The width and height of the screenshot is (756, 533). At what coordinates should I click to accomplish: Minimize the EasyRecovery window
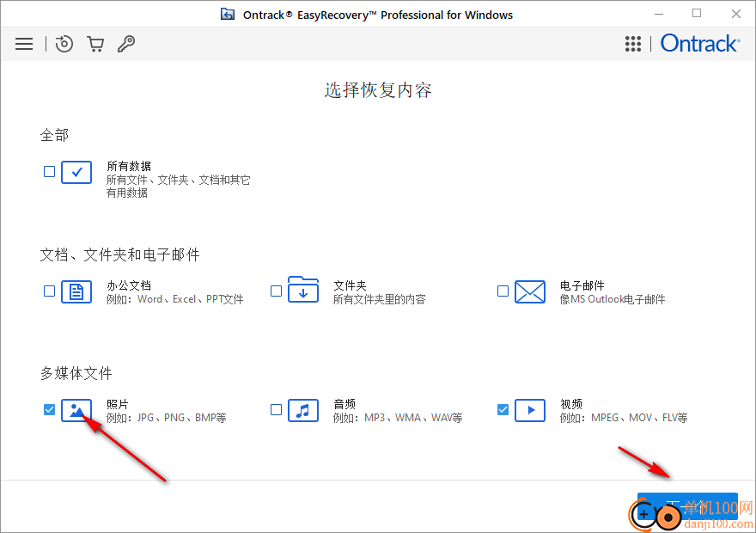pos(659,14)
